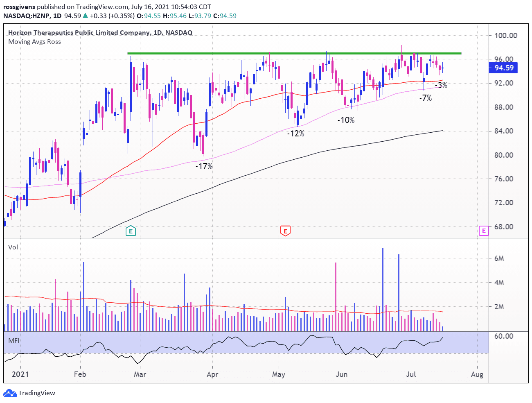Viewport: 532px width, 403px height.
Task: Click the Horizon Therapeutics chart title
Action: coord(100,32)
